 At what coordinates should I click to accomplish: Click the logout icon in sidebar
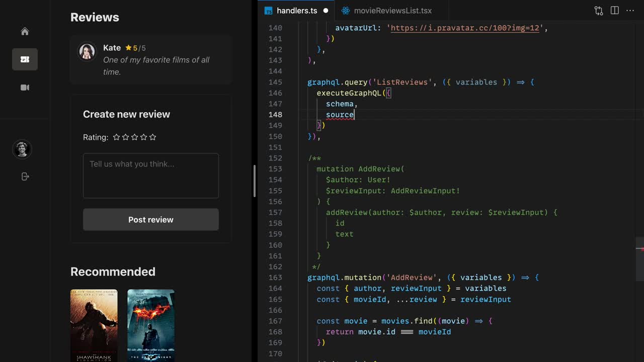click(25, 176)
